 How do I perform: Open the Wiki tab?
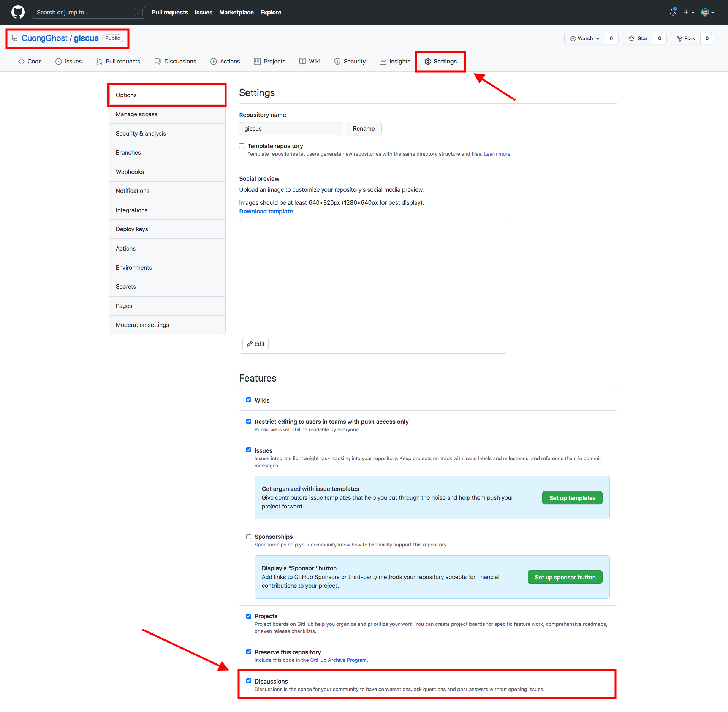310,61
